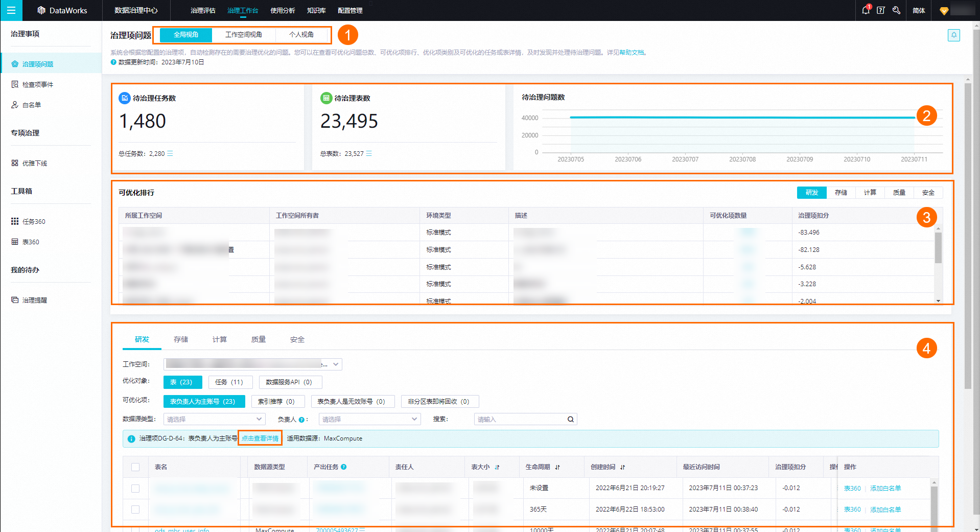Sort by 创建时间 column arrows
This screenshot has width=980, height=532.
(x=622, y=467)
